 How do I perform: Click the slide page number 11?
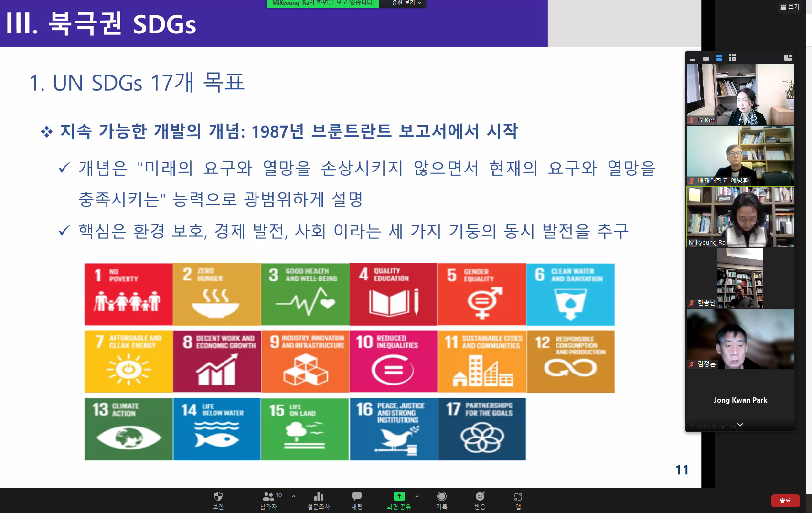[682, 470]
